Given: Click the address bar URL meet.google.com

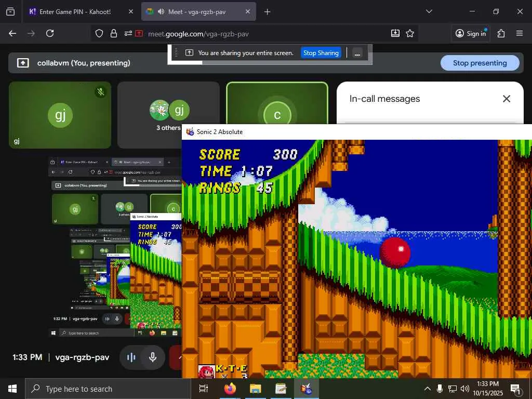Looking at the screenshot, I should [x=198, y=34].
